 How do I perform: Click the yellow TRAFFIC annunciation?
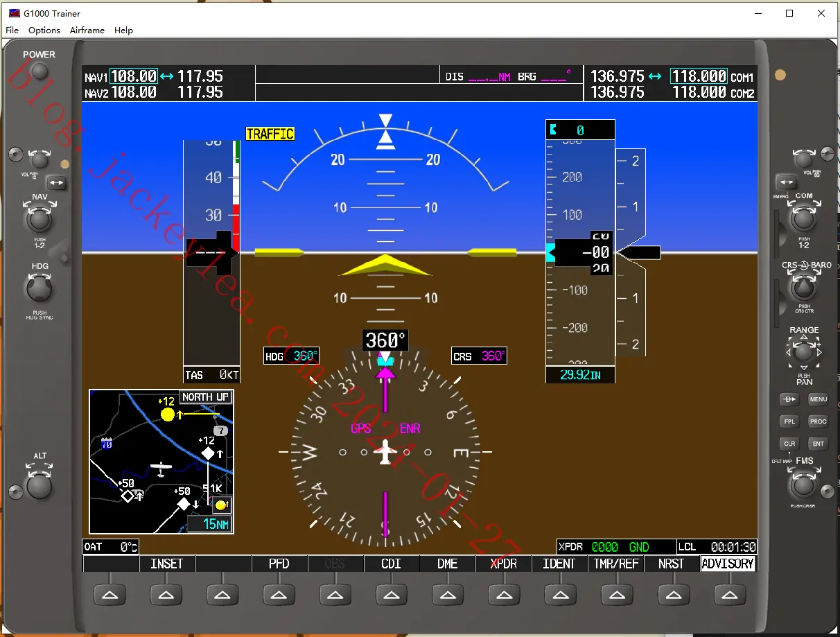click(x=270, y=134)
